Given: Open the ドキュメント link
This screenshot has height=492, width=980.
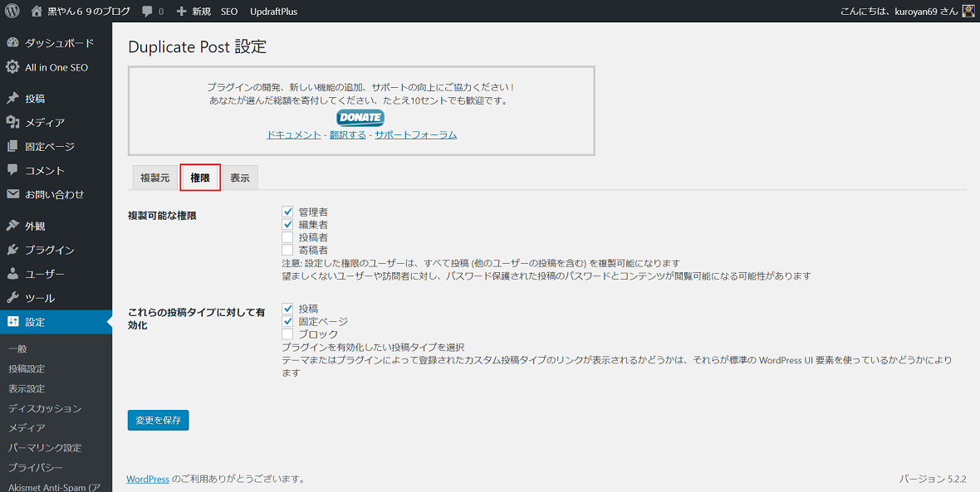Looking at the screenshot, I should pos(294,134).
